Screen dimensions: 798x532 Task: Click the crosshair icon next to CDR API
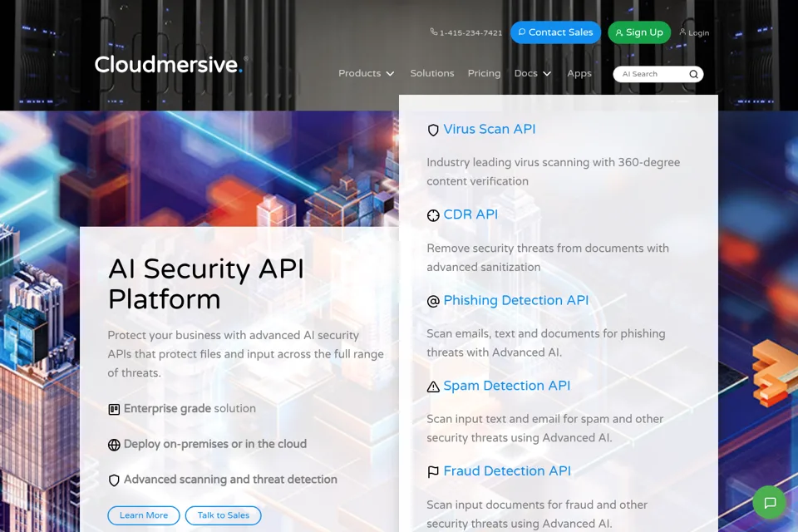click(433, 216)
